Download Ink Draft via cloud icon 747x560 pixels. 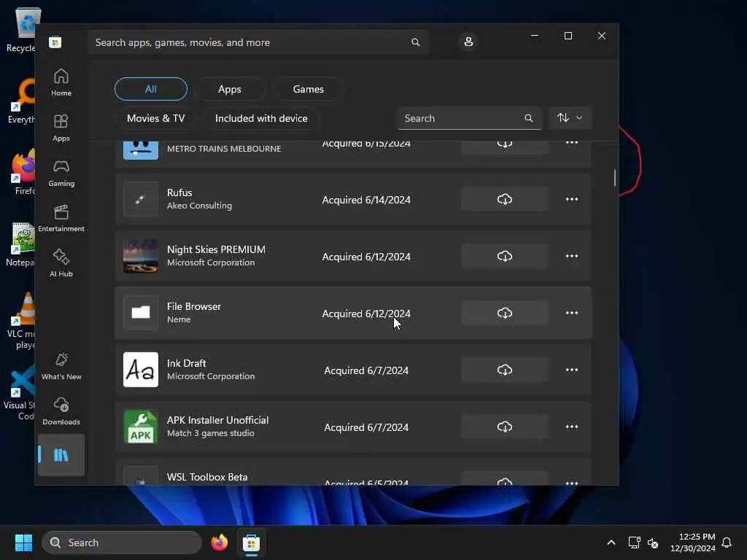[505, 370]
